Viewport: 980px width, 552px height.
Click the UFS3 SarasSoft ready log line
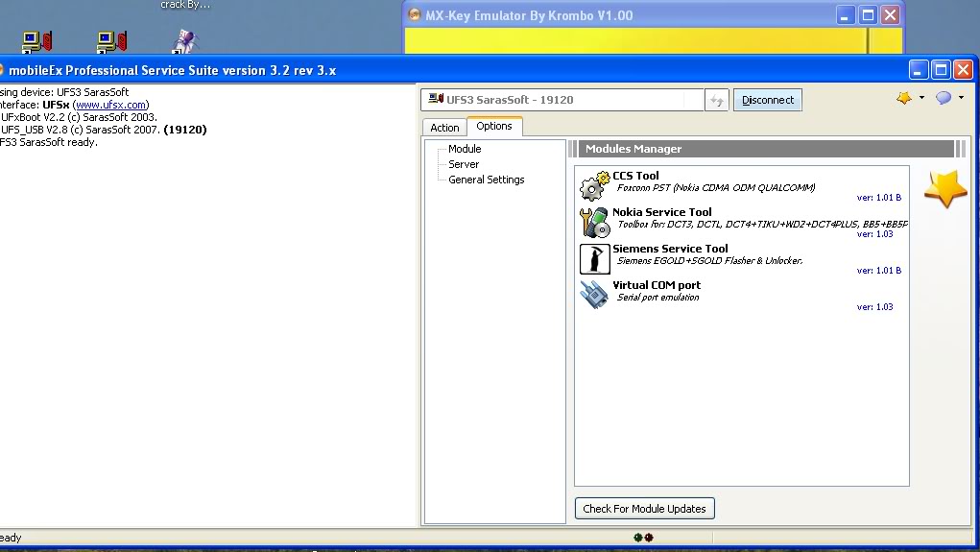coord(49,142)
